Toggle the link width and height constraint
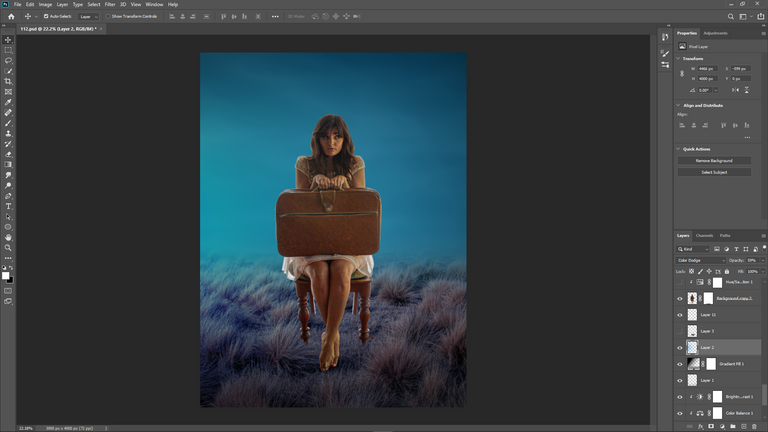This screenshot has height=432, width=768. click(682, 73)
